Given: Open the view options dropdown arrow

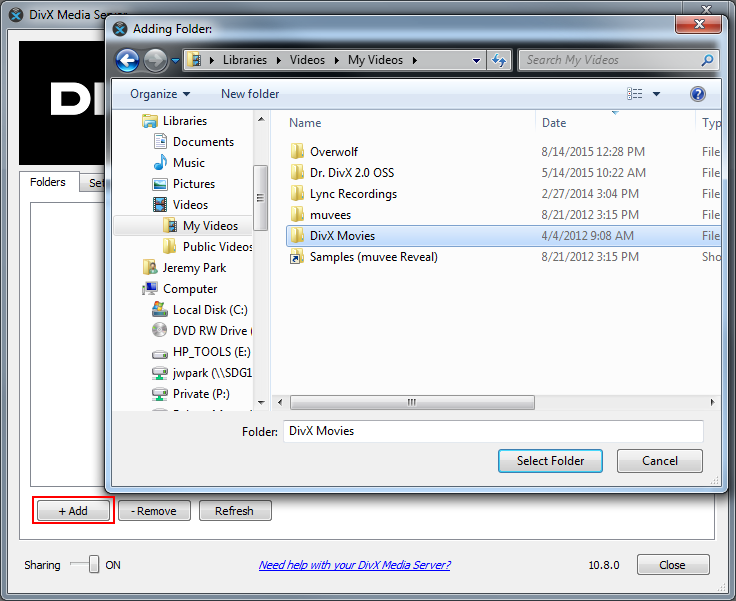Looking at the screenshot, I should click(x=656, y=94).
